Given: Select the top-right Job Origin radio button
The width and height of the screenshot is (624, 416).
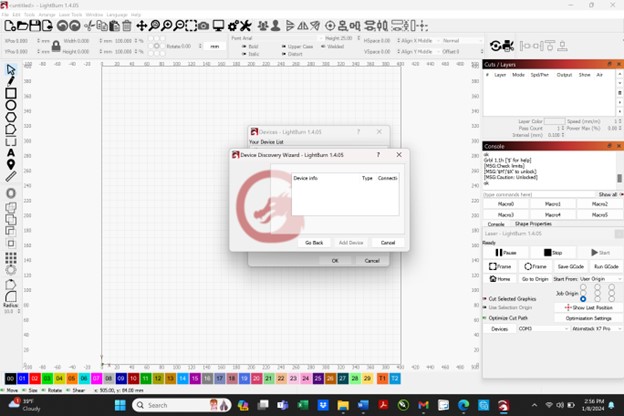Looking at the screenshot, I should [611, 287].
